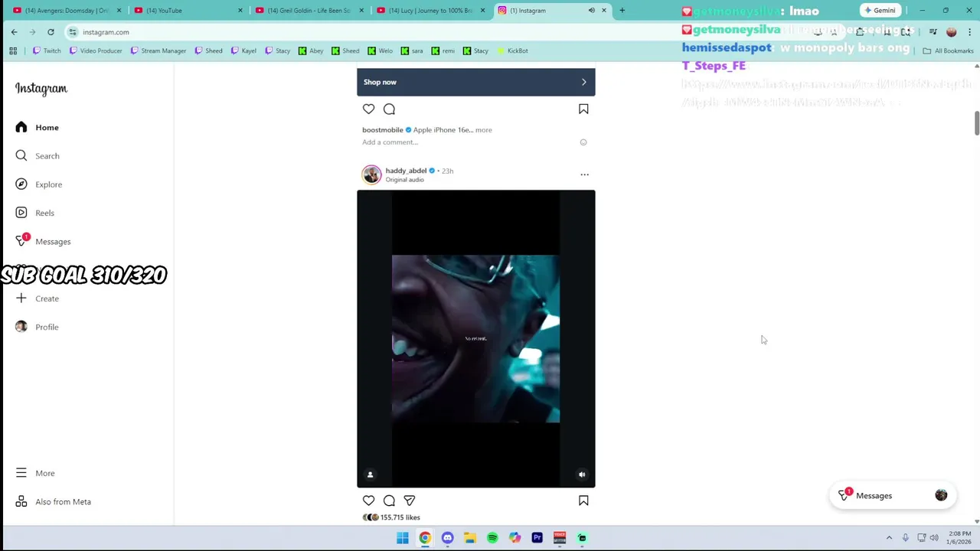The height and width of the screenshot is (551, 980).
Task: Click Create plus in sidebar
Action: point(37,298)
